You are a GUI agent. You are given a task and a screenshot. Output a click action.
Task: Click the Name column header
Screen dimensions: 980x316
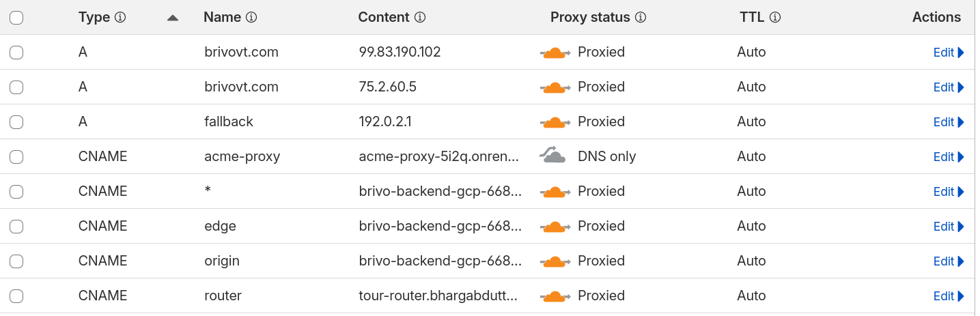click(x=223, y=18)
